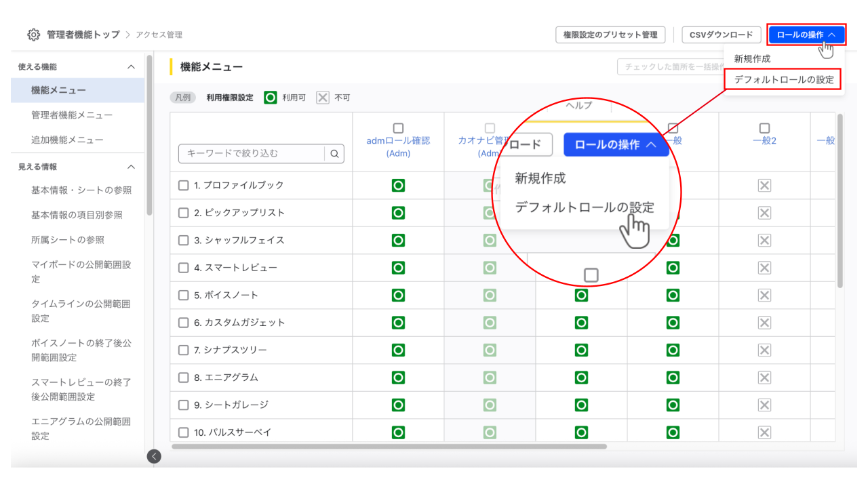Toggle 一般2 X mark for ピックアップリスト row

click(764, 213)
